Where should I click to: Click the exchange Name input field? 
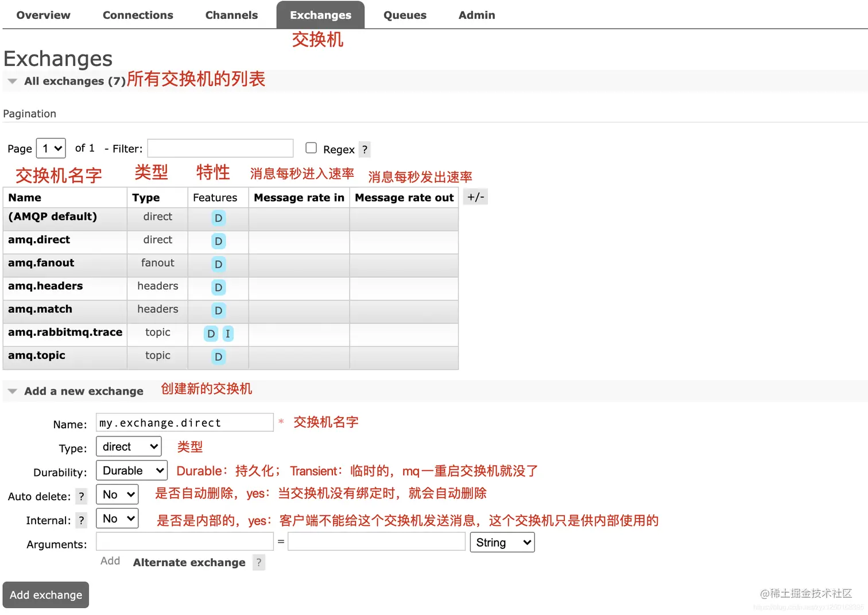[185, 423]
